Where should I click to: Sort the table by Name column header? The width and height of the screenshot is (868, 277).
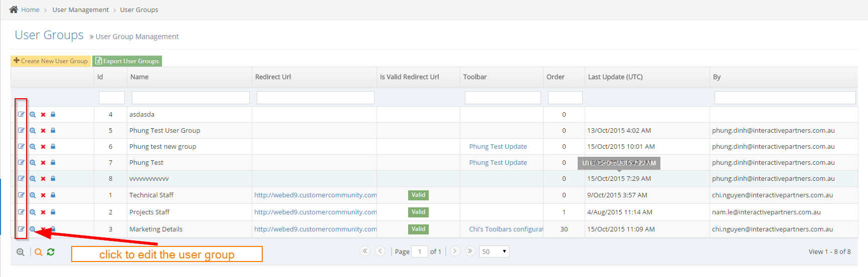coord(139,77)
